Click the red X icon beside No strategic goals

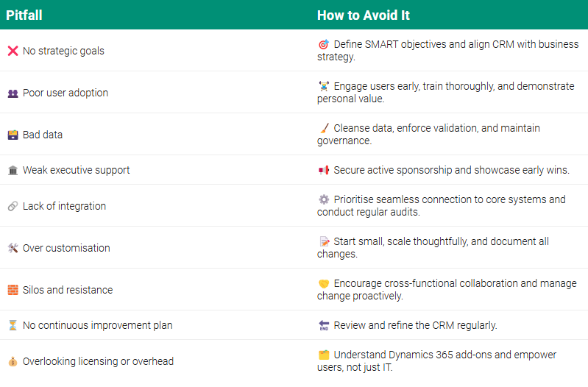pyautogui.click(x=13, y=51)
